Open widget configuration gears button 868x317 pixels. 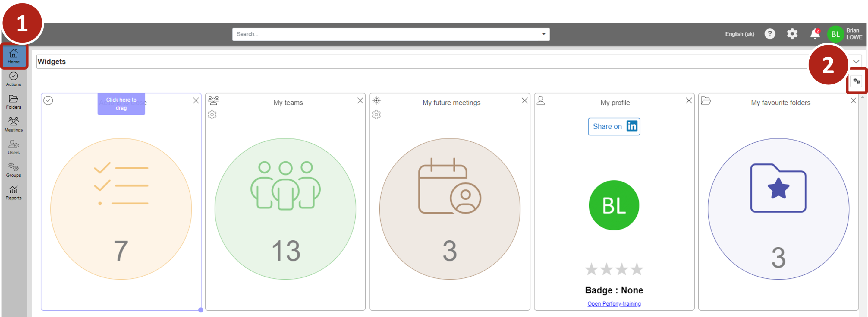856,81
